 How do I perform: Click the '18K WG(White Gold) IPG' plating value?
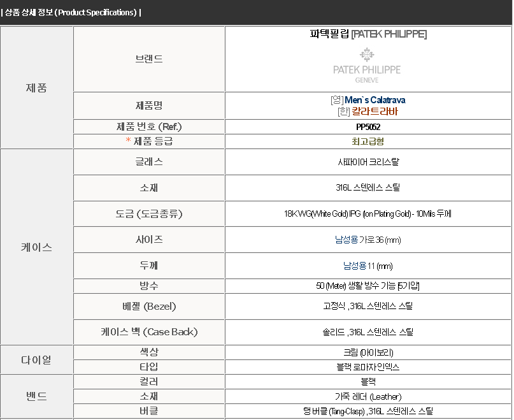368,214
